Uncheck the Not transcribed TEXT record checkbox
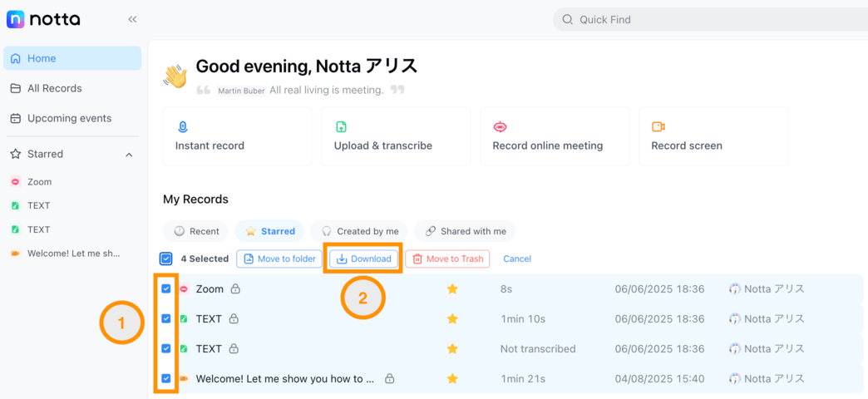 tap(165, 348)
